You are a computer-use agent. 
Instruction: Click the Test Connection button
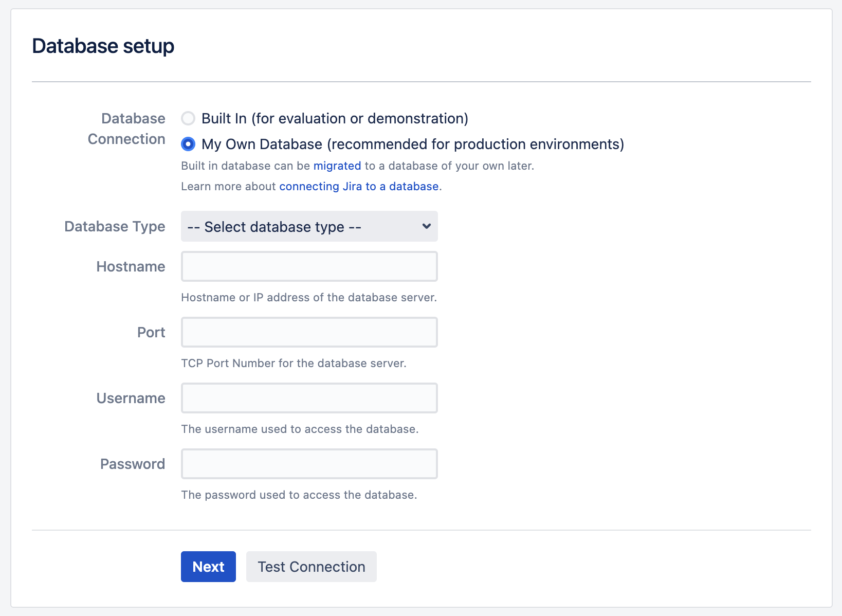coord(311,567)
